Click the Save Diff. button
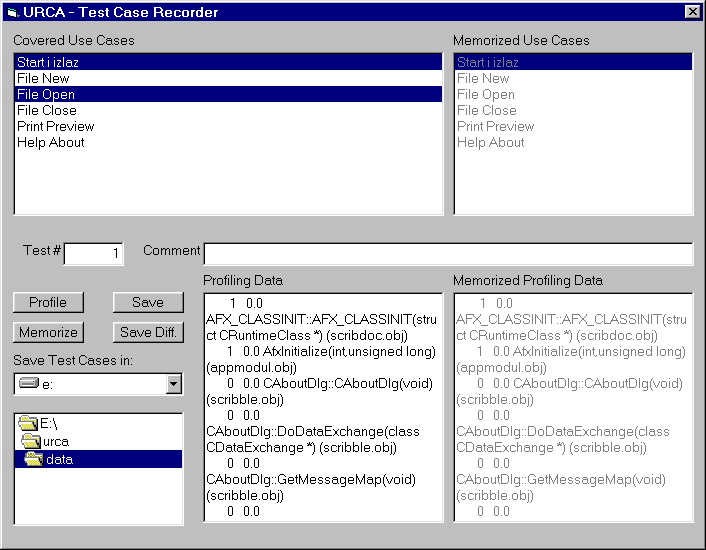 148,332
